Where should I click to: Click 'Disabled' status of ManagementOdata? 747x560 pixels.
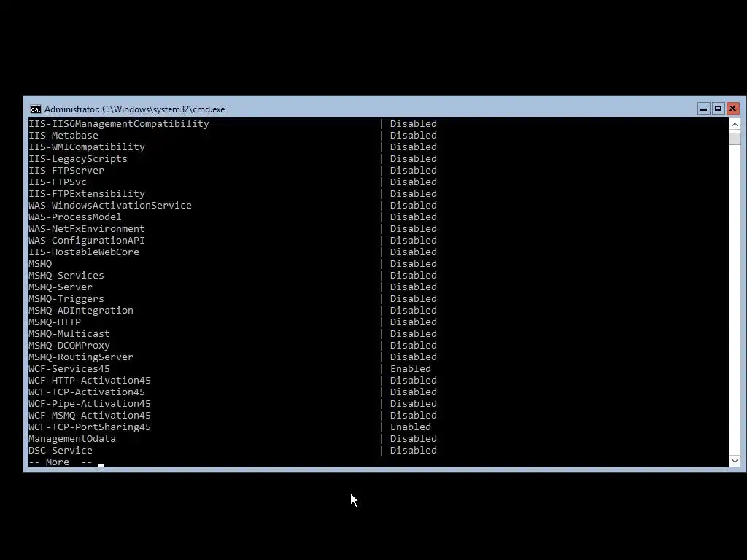414,438
